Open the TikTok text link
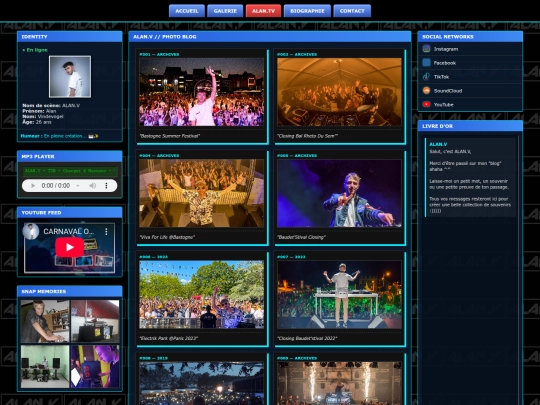This screenshot has width=540, height=405. (x=441, y=77)
